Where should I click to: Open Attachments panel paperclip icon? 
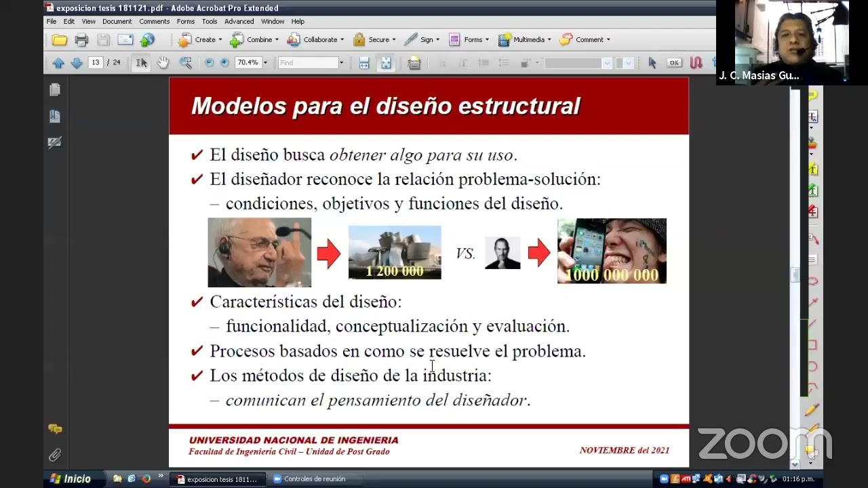pyautogui.click(x=55, y=455)
